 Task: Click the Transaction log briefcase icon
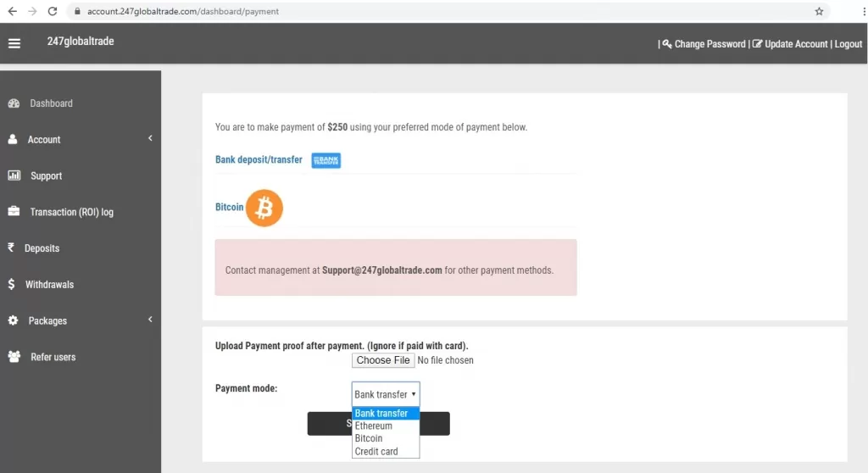click(x=14, y=211)
